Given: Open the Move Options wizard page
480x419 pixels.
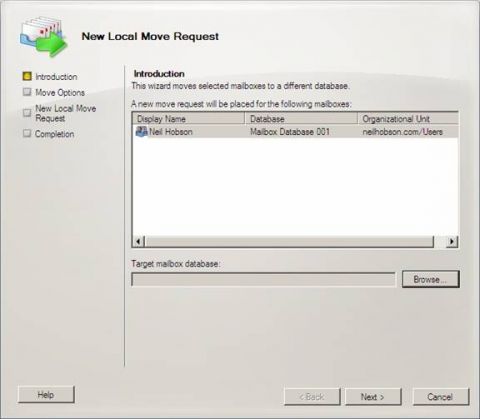Looking at the screenshot, I should coord(60,92).
